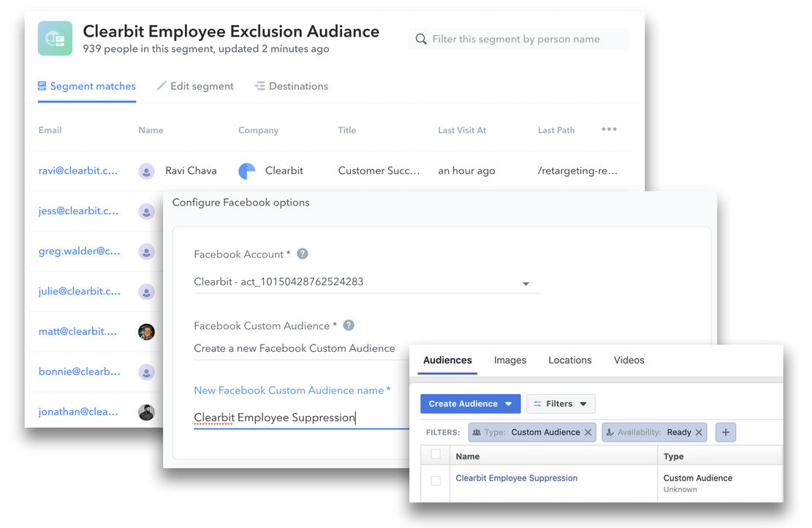Sort by the Email column header

(x=50, y=130)
